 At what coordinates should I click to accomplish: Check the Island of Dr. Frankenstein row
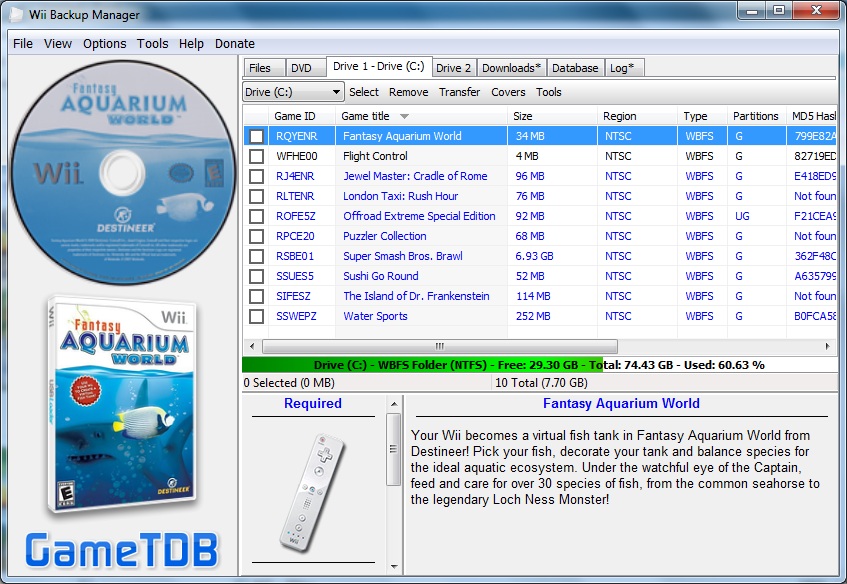pyautogui.click(x=256, y=296)
